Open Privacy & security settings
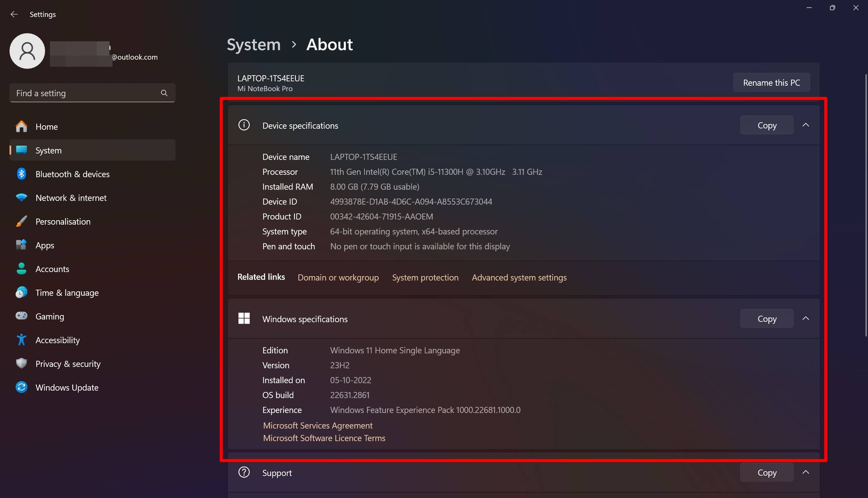Viewport: 868px width, 498px height. [x=68, y=364]
